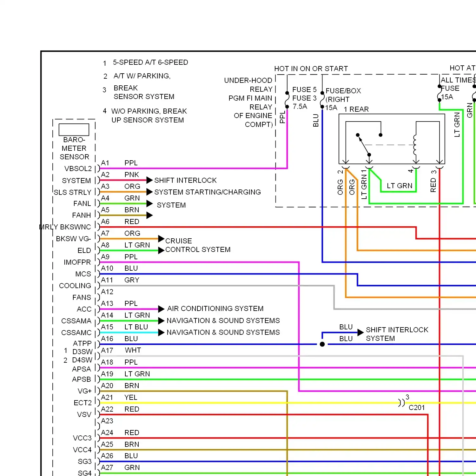Click the arrowhead at end of A5 BRN wire
Viewport: 476px width, 476px height.
[149, 215]
